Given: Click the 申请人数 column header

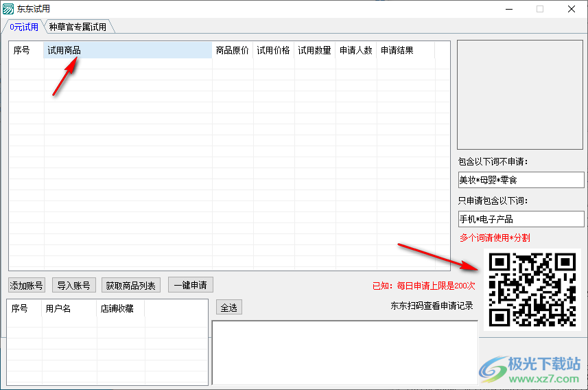Looking at the screenshot, I should [356, 50].
